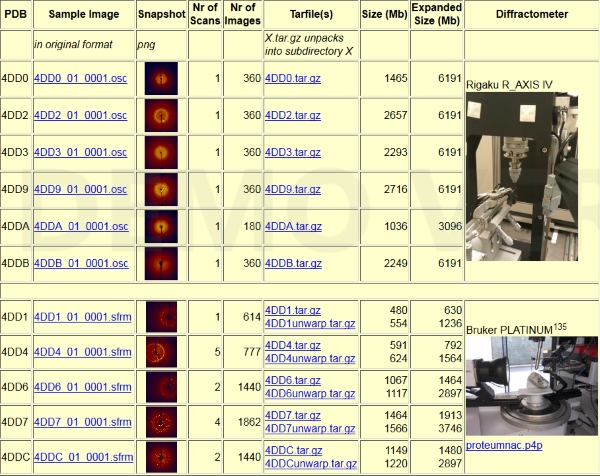Click the 'Rigaku R_AXIS IV' label
Viewport: 600px width, 476px height.
[509, 85]
